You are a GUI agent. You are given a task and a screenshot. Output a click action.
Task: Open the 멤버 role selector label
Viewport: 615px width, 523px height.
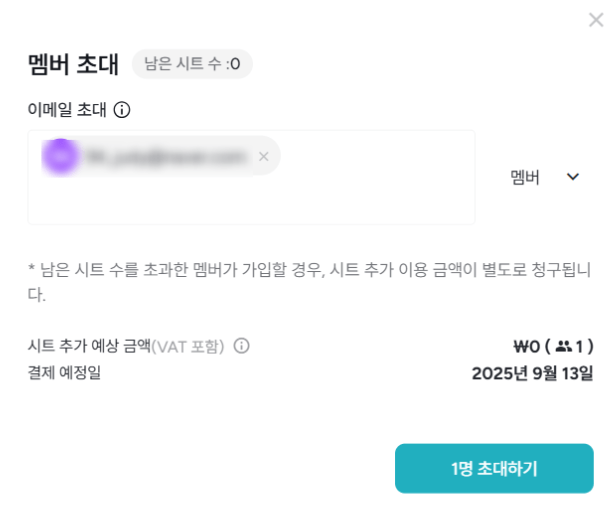click(x=525, y=177)
